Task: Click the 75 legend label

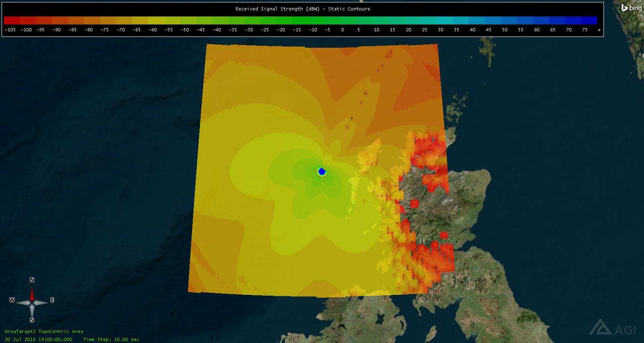Action: click(585, 30)
